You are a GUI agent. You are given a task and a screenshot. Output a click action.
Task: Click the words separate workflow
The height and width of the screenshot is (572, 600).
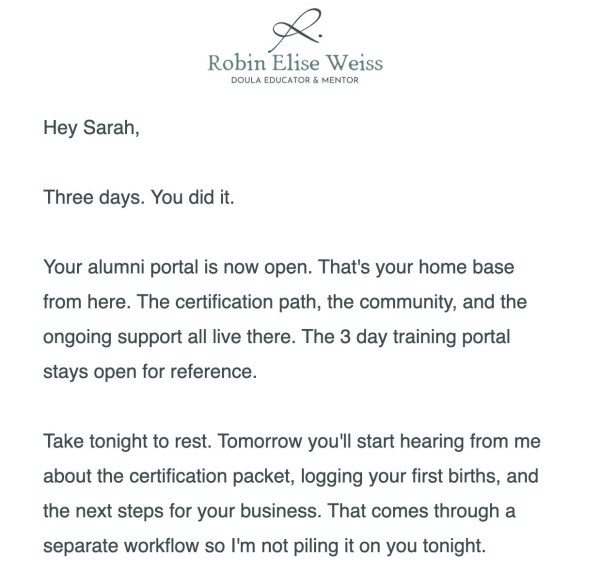(x=121, y=546)
